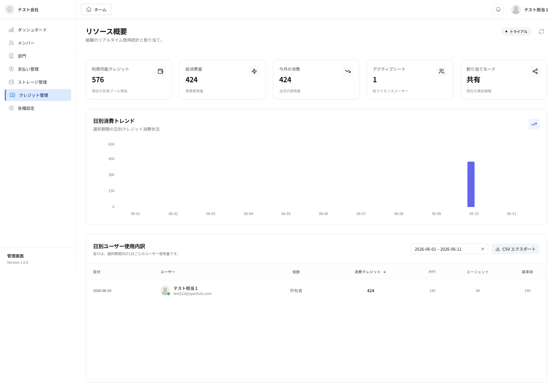Click the sort arrow next to 消費クレジット
553x392 pixels.
click(385, 272)
